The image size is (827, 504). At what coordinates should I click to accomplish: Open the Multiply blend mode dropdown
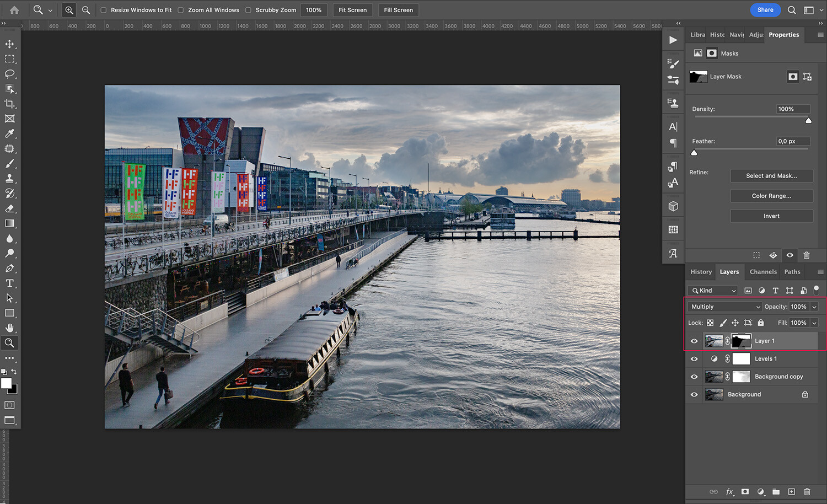(x=724, y=306)
